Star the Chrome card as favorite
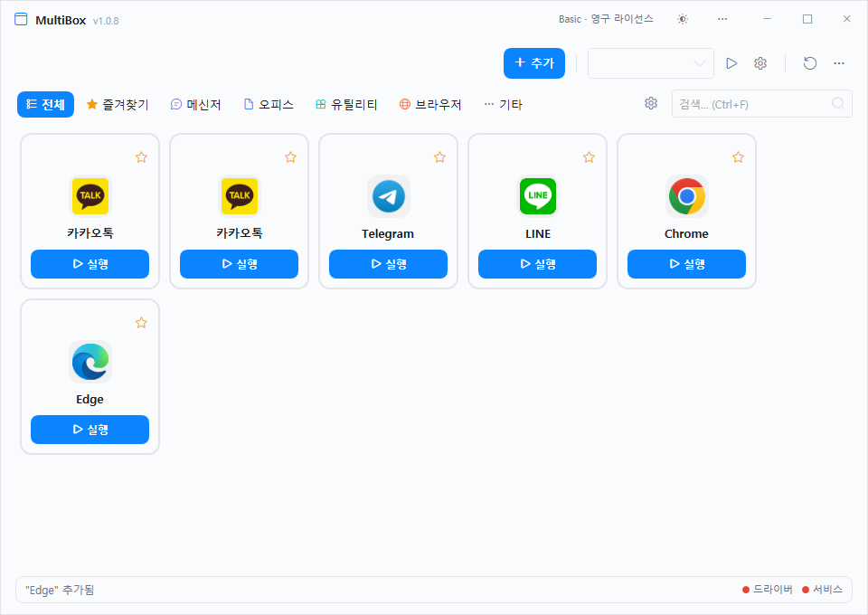The image size is (868, 615). 738,157
